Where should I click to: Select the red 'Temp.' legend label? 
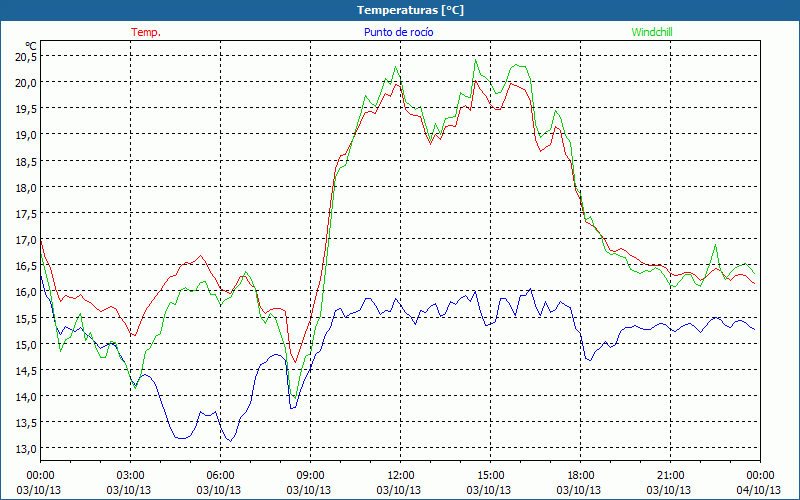(146, 32)
